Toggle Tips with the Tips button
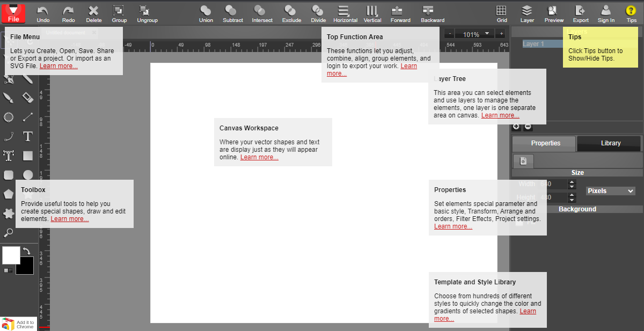This screenshot has height=331, width=644. [x=631, y=13]
